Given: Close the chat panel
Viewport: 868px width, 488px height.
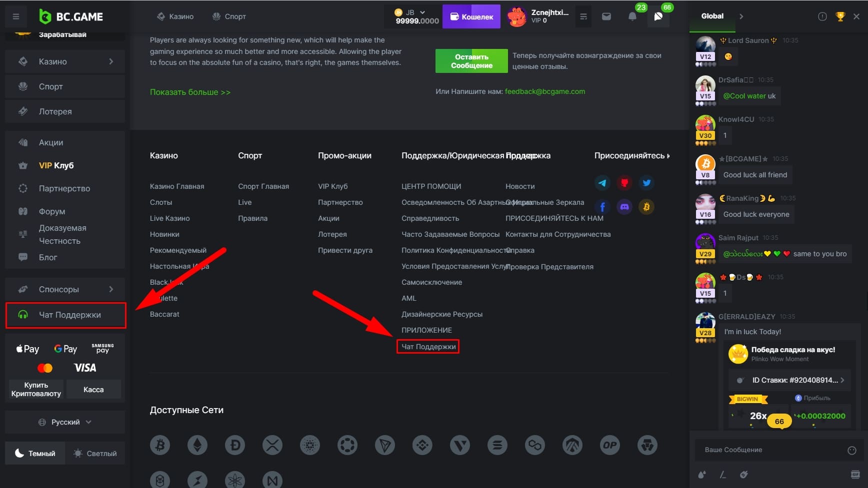Looking at the screenshot, I should [856, 16].
